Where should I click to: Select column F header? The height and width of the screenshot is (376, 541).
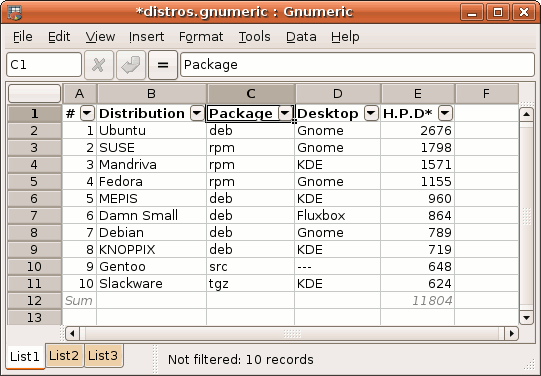click(486, 93)
